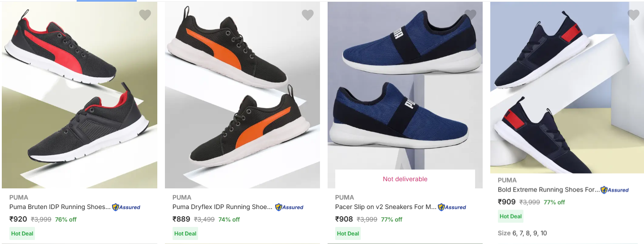
Task: Click Assured badge beside Pacer Slip on v2
Action: pyautogui.click(x=452, y=207)
